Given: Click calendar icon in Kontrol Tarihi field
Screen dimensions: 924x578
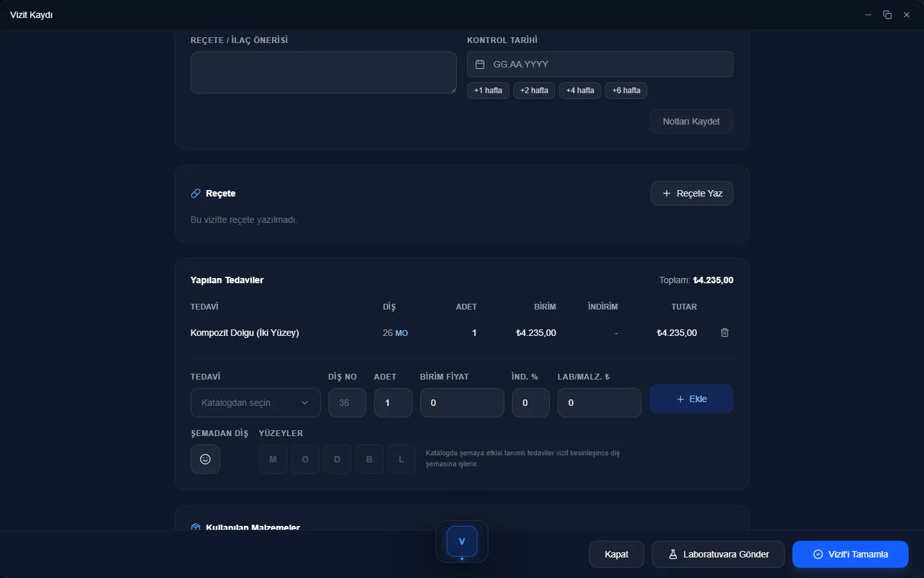Looking at the screenshot, I should (x=480, y=64).
